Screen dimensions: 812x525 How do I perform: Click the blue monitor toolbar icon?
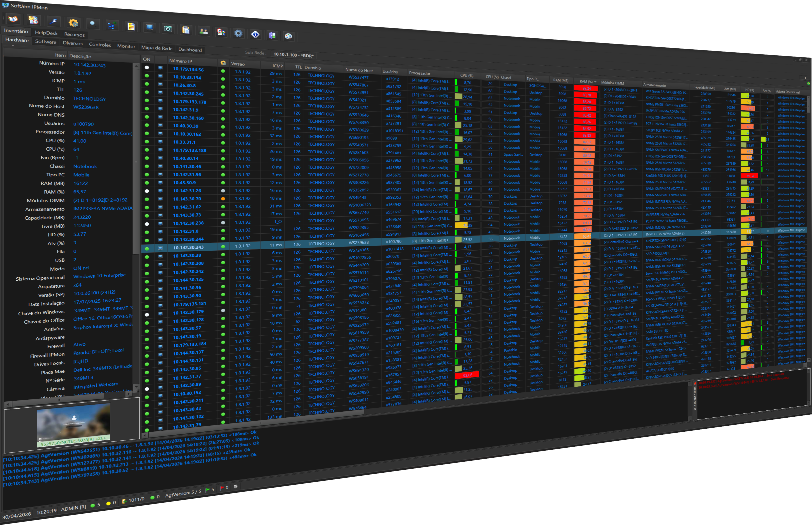[149, 28]
